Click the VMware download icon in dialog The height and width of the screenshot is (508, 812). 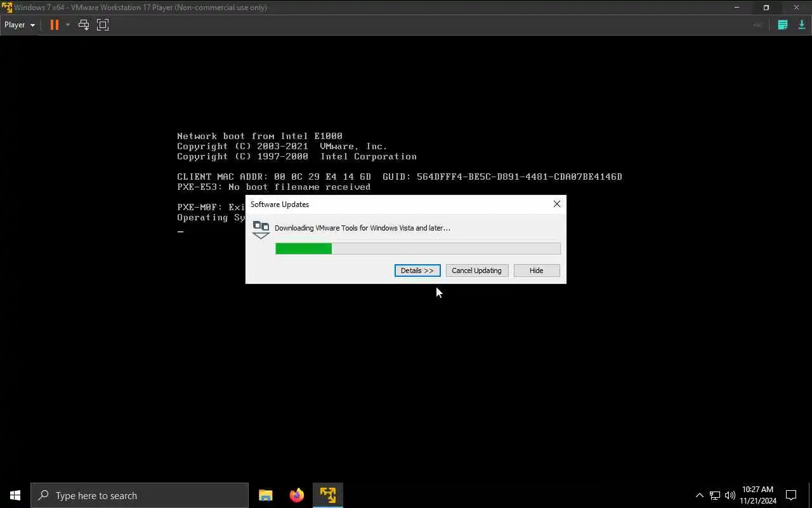261,229
